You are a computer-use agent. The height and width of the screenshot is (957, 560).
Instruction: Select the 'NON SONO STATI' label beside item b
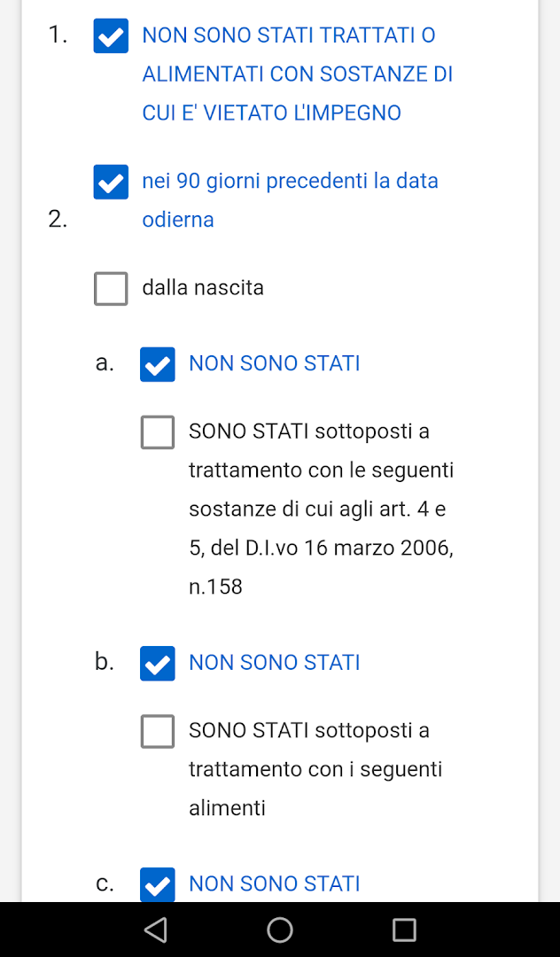click(275, 662)
